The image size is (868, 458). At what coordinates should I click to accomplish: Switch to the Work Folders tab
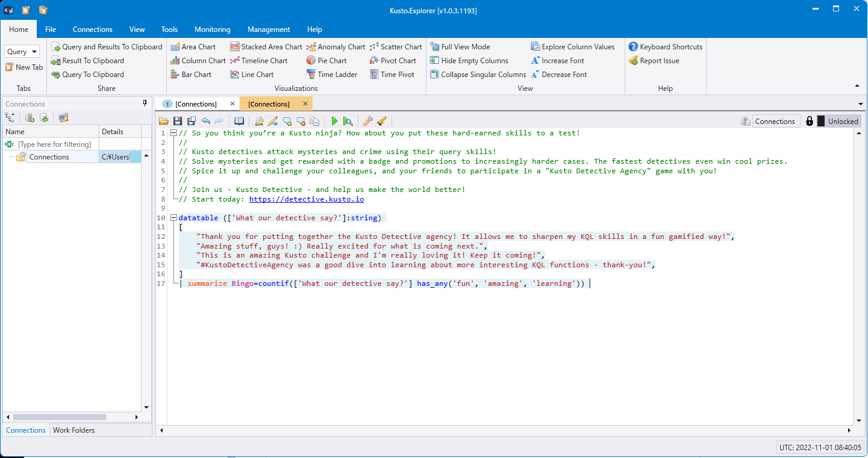point(73,430)
